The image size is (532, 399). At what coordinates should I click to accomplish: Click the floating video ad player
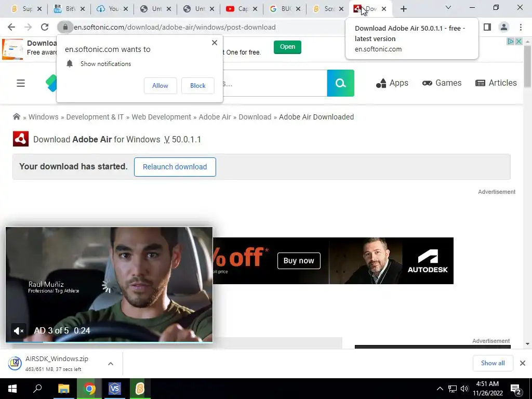coord(109,285)
